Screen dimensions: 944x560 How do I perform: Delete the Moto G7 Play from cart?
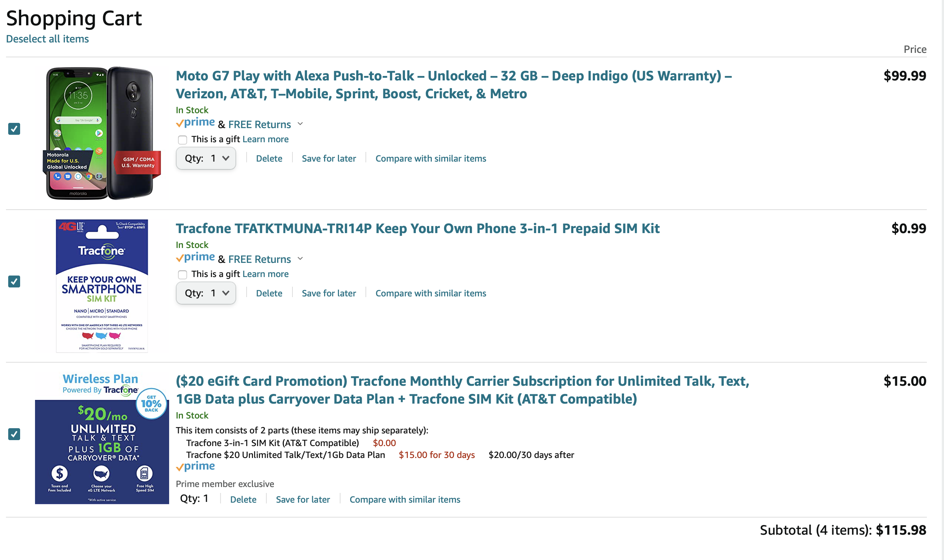point(269,159)
